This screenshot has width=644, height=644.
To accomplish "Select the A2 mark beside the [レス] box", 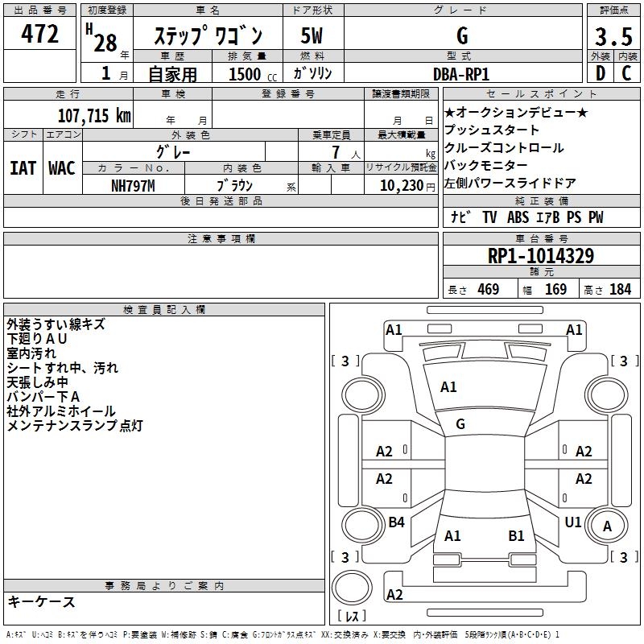I will (394, 595).
